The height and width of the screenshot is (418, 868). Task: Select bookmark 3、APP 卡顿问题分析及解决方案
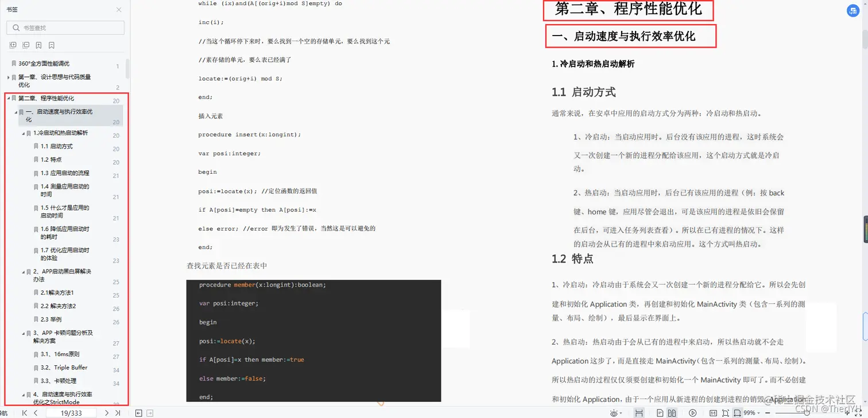pyautogui.click(x=63, y=337)
